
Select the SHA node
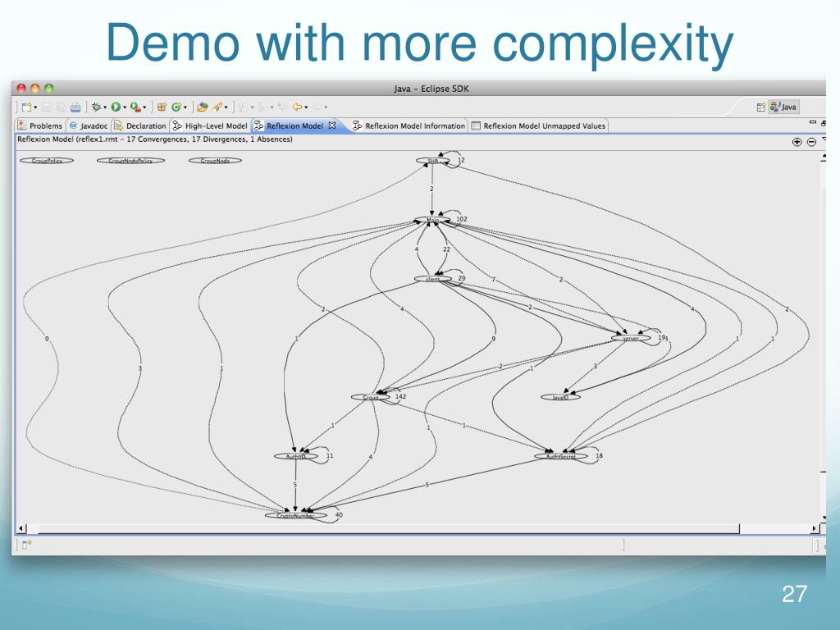433,161
